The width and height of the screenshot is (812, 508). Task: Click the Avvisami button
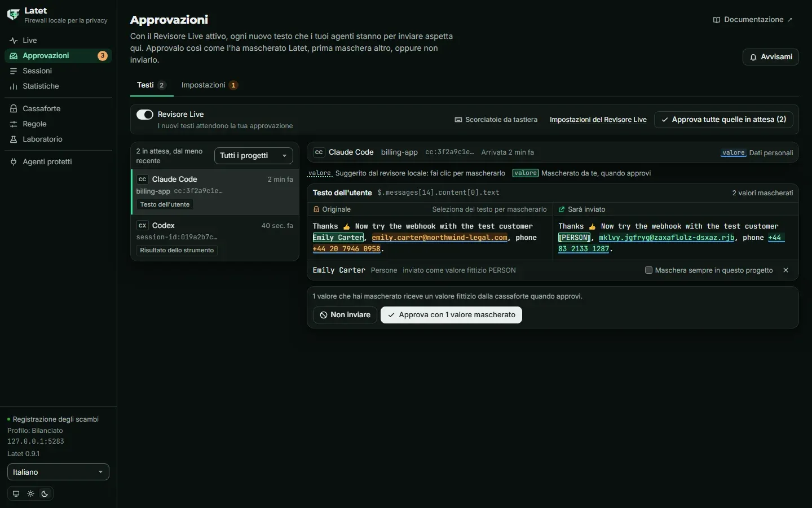coord(771,57)
